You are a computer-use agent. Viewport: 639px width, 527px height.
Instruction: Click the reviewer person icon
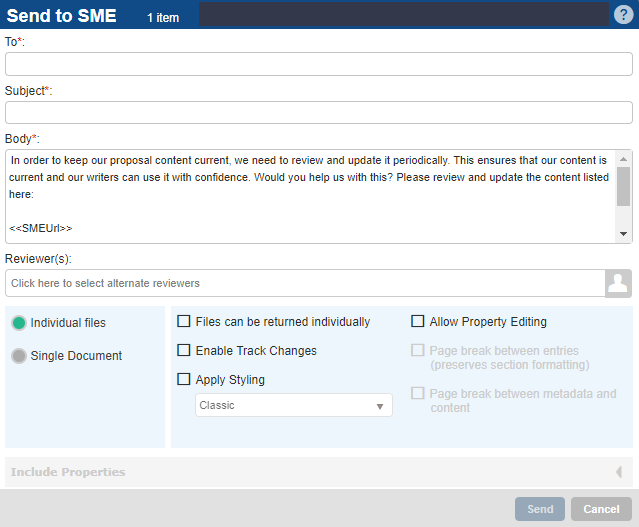coord(618,283)
